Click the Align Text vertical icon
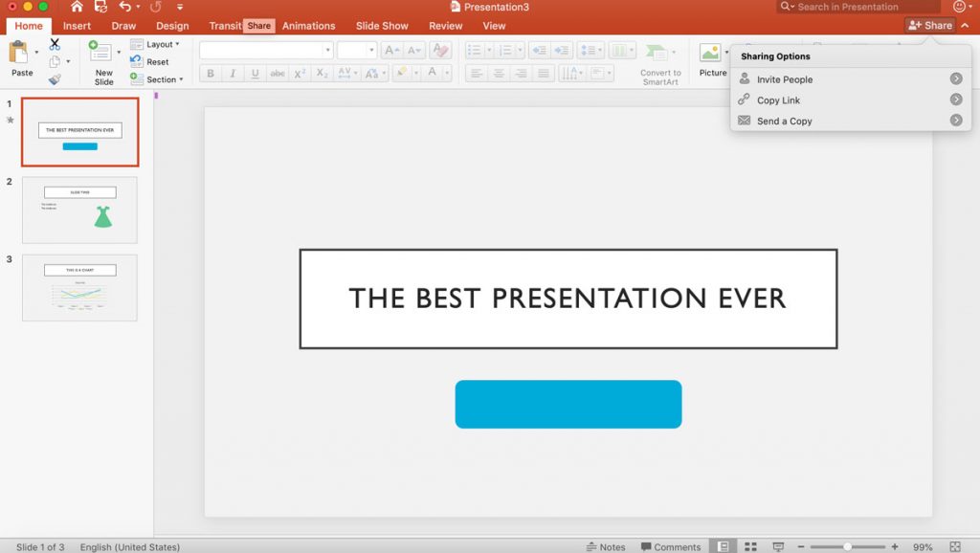Image resolution: width=980 pixels, height=553 pixels. coord(598,74)
